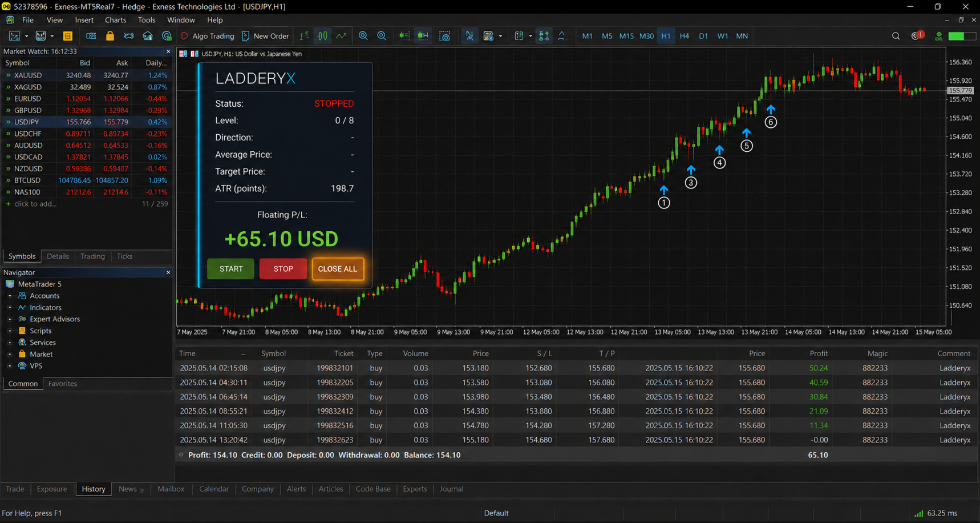Open the new chart toolbar icon
980x523 pixels.
[14, 36]
